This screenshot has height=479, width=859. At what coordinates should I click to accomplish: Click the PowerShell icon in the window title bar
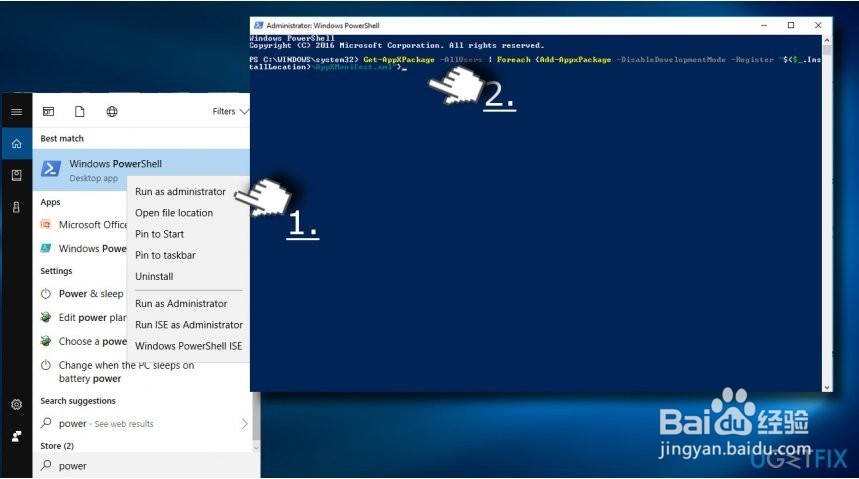259,25
